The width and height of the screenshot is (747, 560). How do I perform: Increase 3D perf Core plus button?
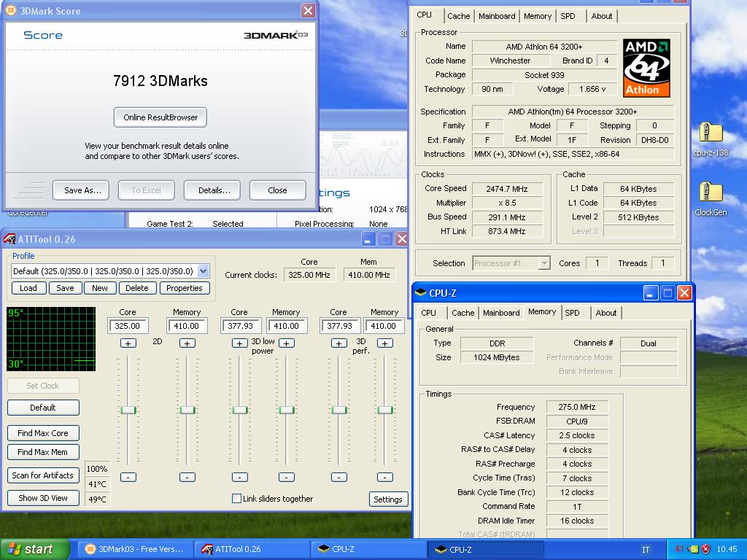pyautogui.click(x=338, y=343)
